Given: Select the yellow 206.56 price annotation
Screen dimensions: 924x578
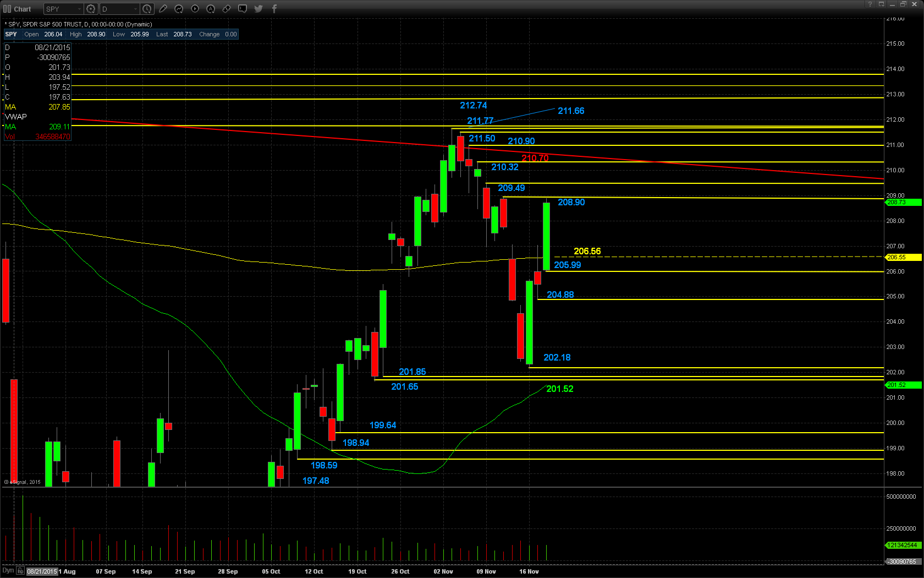Looking at the screenshot, I should coord(587,251).
